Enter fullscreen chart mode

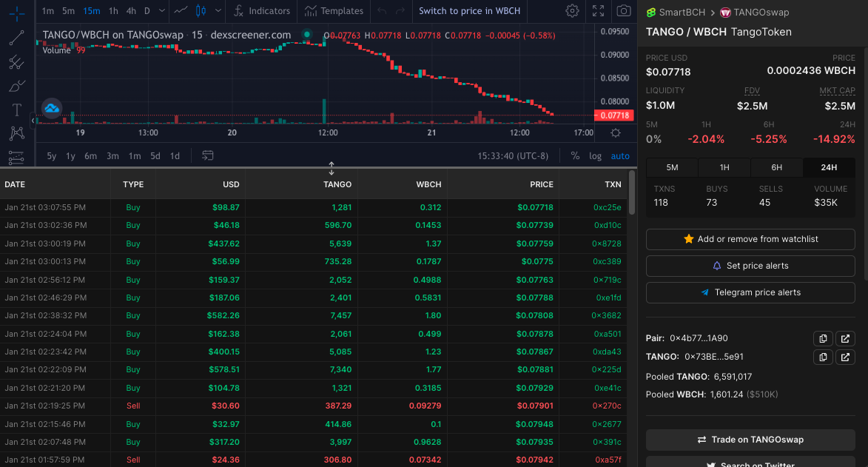coord(599,11)
